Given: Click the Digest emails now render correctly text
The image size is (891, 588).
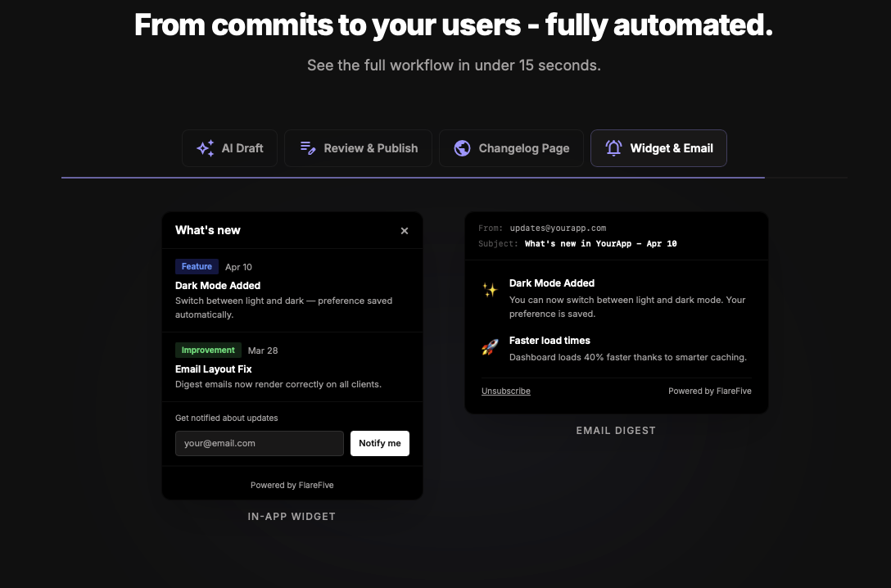Looking at the screenshot, I should 278,385.
